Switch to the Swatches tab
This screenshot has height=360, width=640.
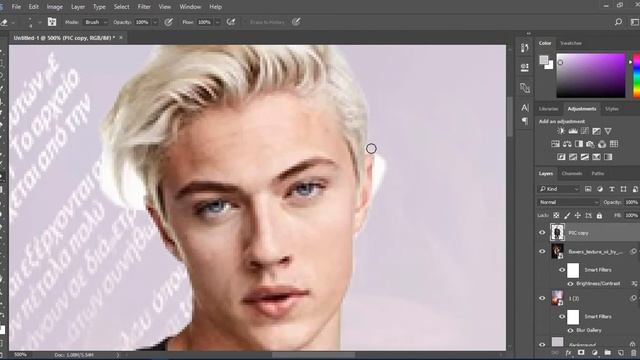pos(571,43)
